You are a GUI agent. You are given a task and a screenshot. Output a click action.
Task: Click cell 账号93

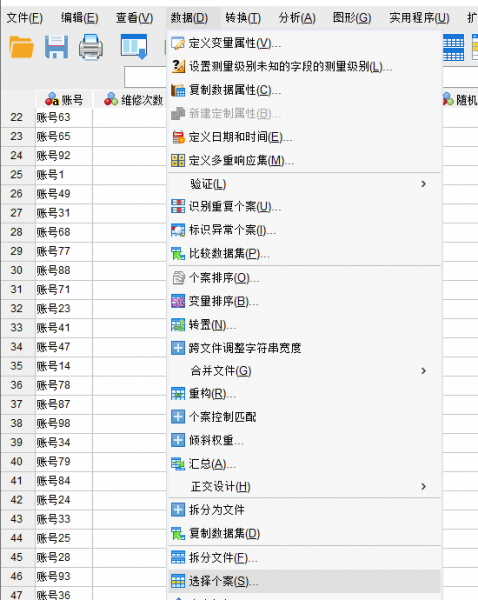[x=64, y=576]
